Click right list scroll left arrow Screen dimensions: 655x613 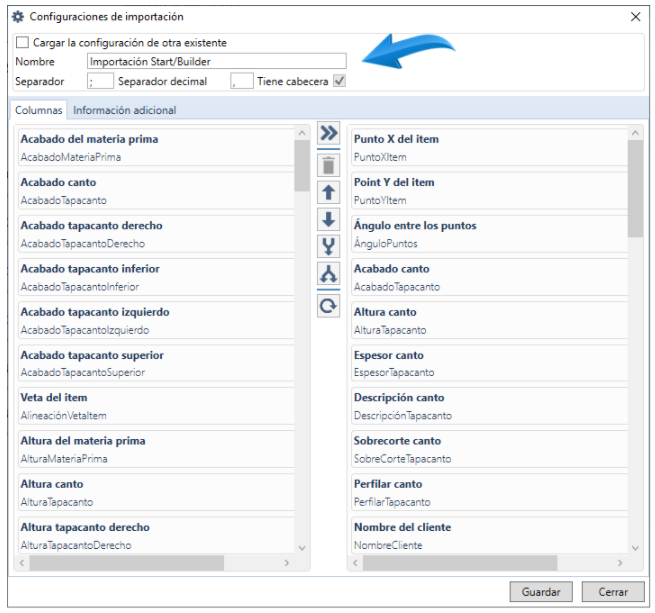click(x=355, y=562)
